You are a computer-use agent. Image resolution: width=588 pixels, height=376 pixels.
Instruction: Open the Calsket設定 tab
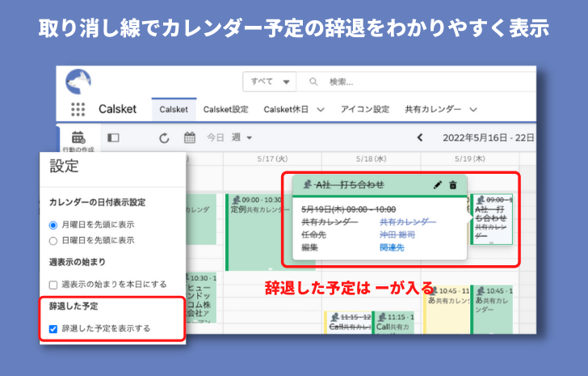point(226,110)
